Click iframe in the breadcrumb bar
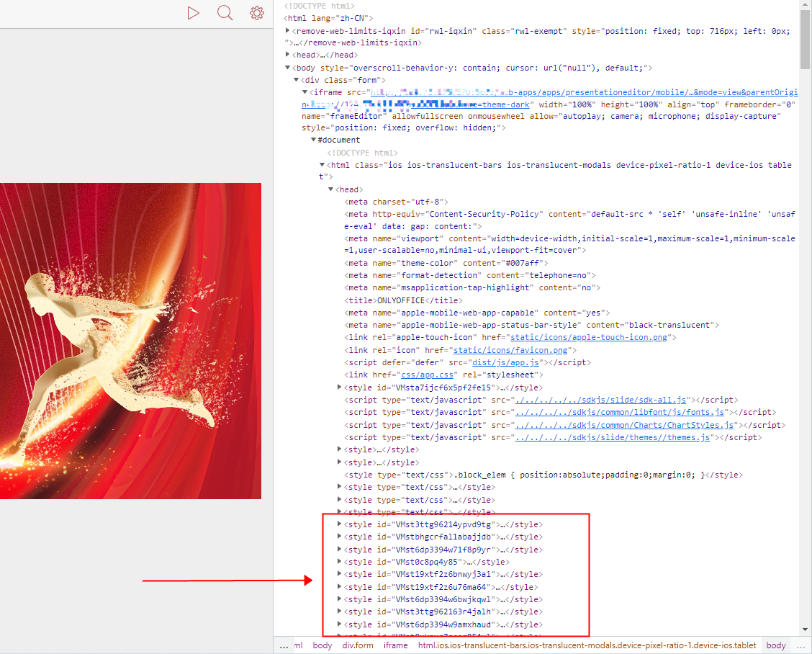 point(396,645)
